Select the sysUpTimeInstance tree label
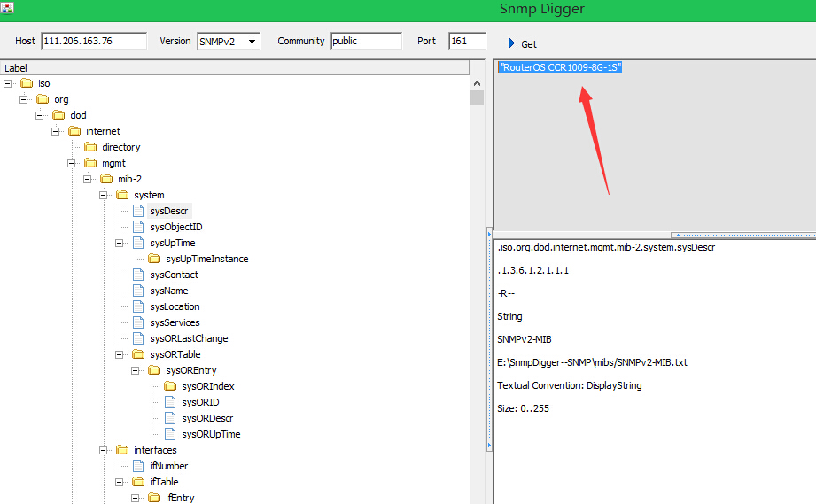Screen dimensions: 816x504 tap(206, 259)
